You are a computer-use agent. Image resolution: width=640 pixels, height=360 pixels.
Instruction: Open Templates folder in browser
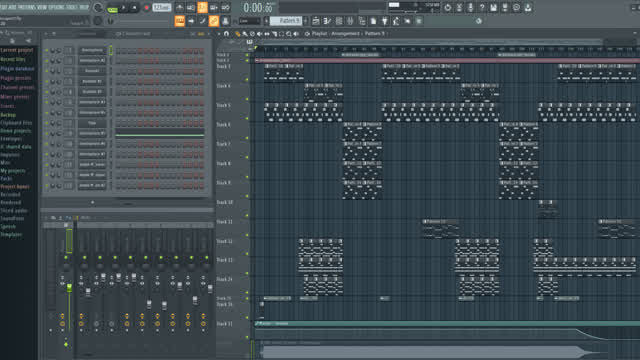tap(11, 235)
